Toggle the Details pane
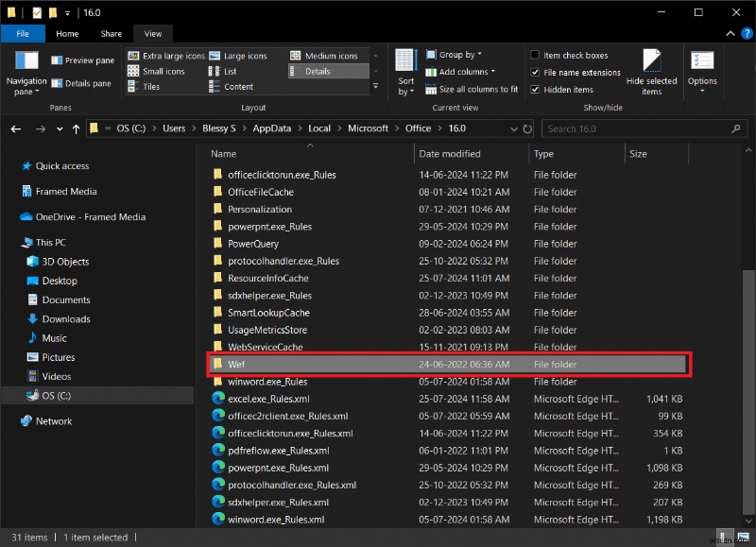Viewport: 756px width, 547px height. tap(81, 83)
